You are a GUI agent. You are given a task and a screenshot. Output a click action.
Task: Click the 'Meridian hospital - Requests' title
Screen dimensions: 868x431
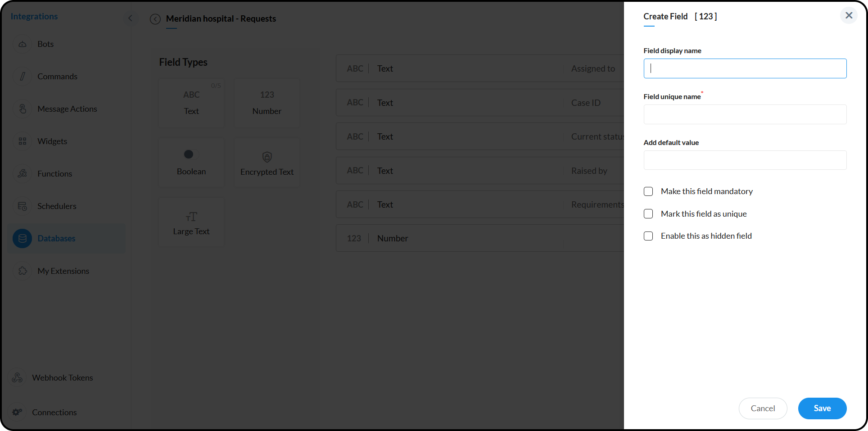point(221,18)
